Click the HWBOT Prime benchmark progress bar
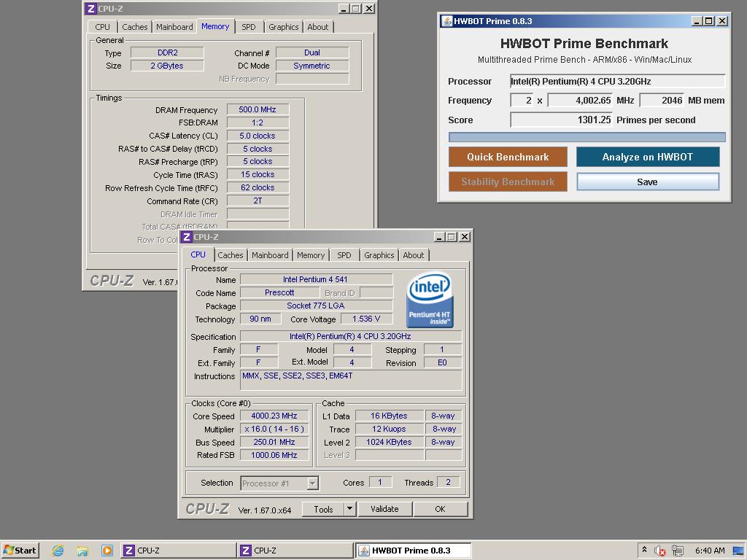 (x=587, y=137)
